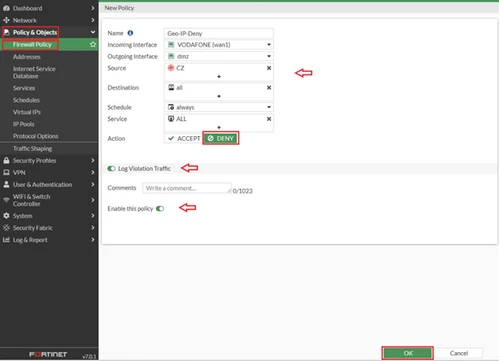
Task: Remove the 'all' destination entry
Action: [269, 88]
